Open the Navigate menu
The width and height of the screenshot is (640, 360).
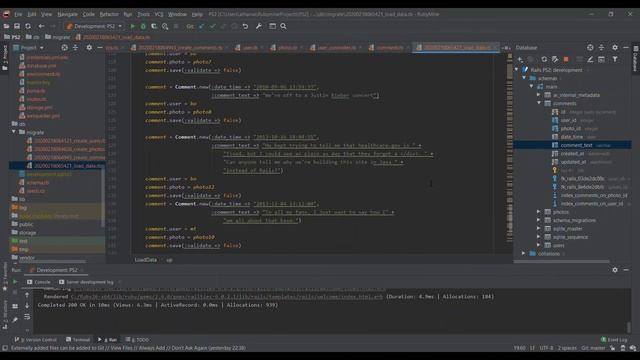tap(67, 14)
